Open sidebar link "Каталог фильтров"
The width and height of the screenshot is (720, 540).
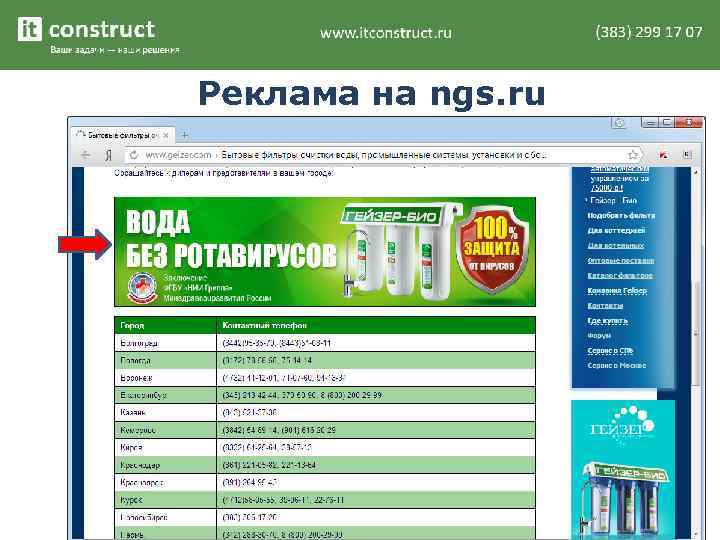tap(620, 276)
